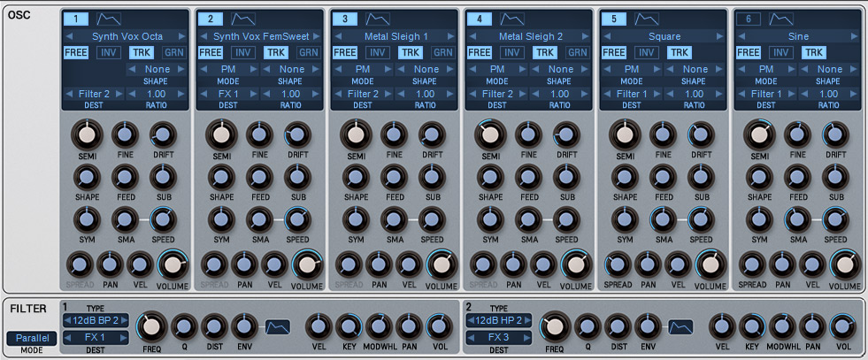Open filter 2 type 12dB HP 2 selector
Image resolution: width=868 pixels, height=360 pixels.
click(500, 320)
